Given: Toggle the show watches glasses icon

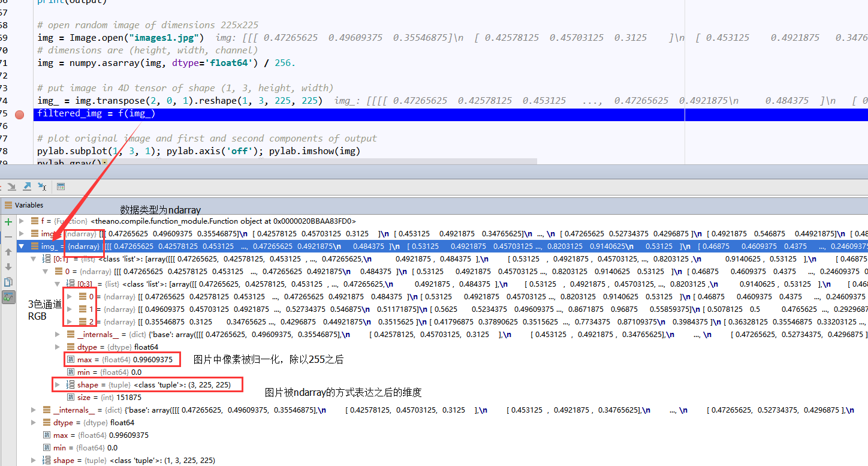Looking at the screenshot, I should coord(8,297).
